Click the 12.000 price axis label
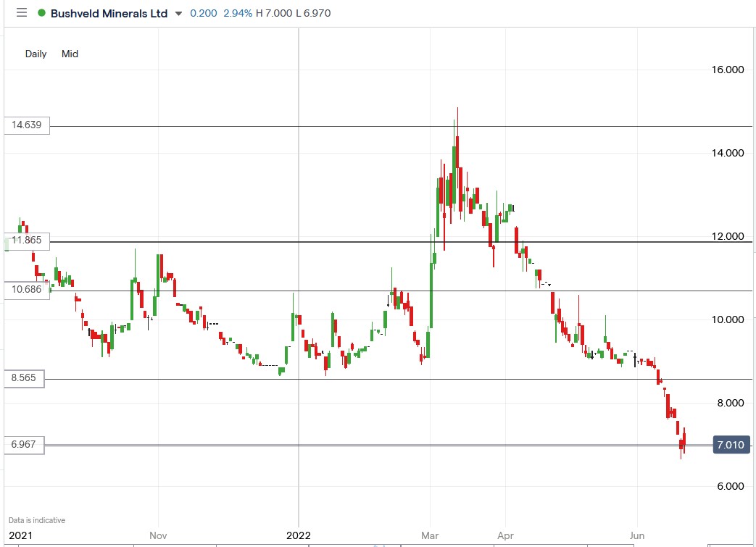756x547 pixels. pos(728,237)
